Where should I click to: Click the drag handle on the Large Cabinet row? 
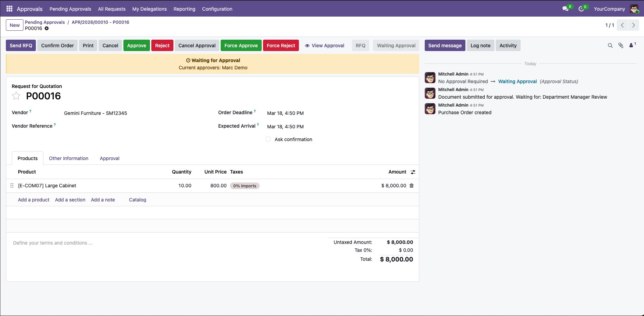tap(12, 186)
